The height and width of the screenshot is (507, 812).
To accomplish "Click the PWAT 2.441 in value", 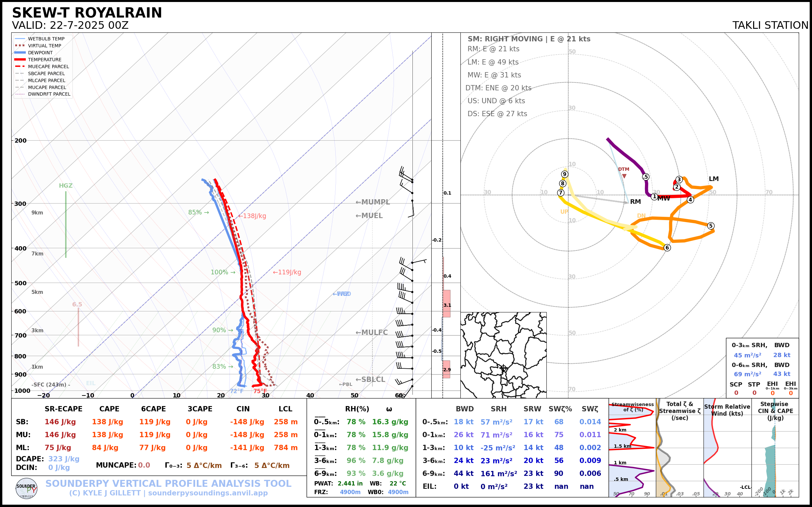I will (x=350, y=484).
